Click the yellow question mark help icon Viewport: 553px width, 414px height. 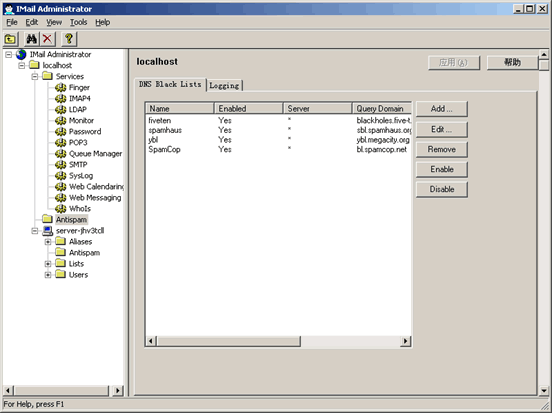tap(69, 39)
